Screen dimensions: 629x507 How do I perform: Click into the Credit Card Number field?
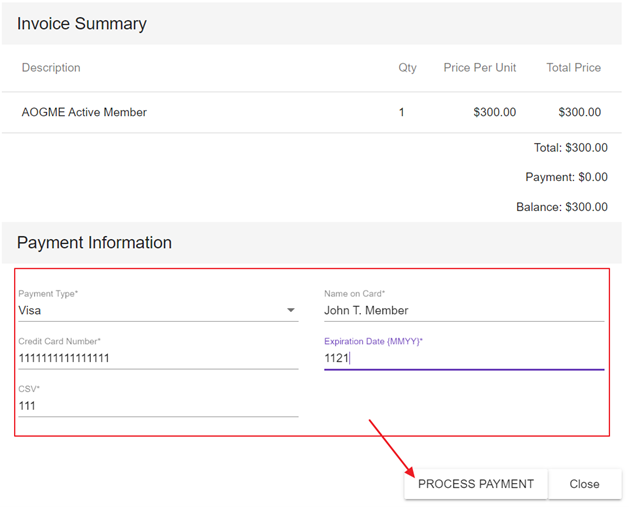coord(158,358)
